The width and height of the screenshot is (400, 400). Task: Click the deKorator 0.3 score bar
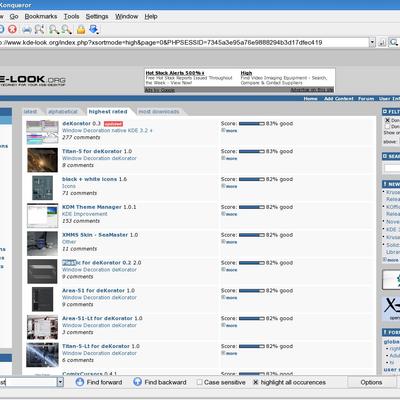[252, 124]
